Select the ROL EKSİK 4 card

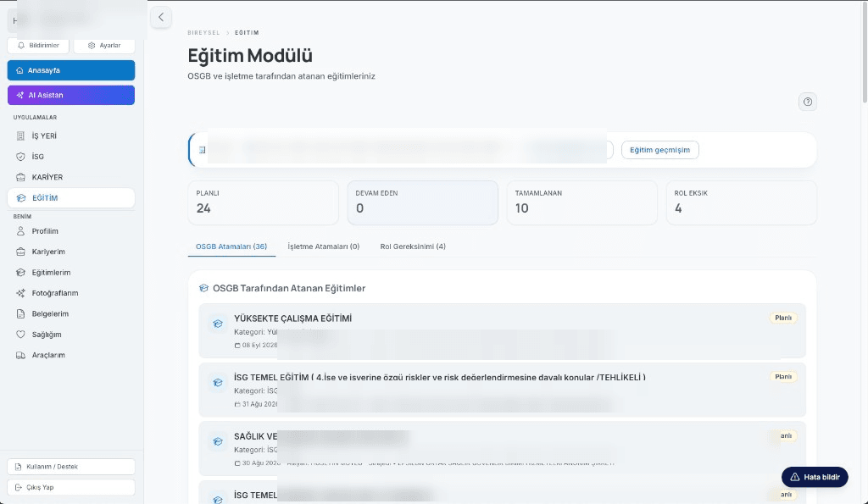[741, 202]
